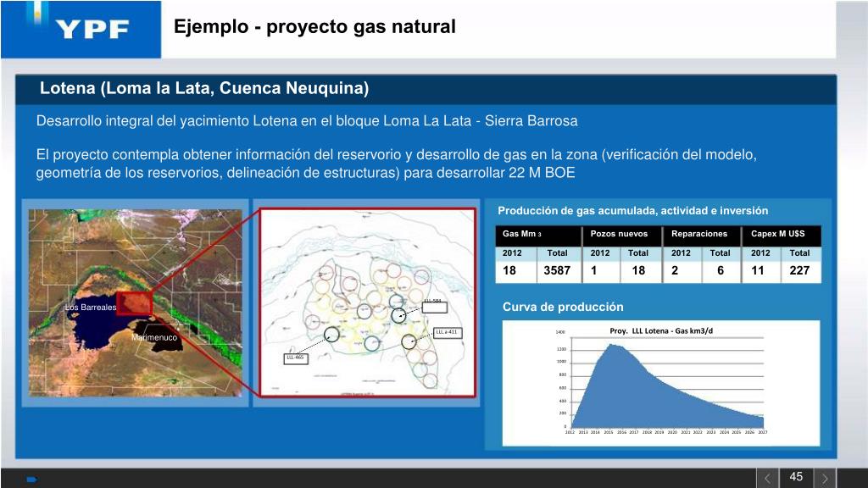Click the Reparaciones 2012 value '2'
Viewport: 868px width, 488px height.
(675, 270)
